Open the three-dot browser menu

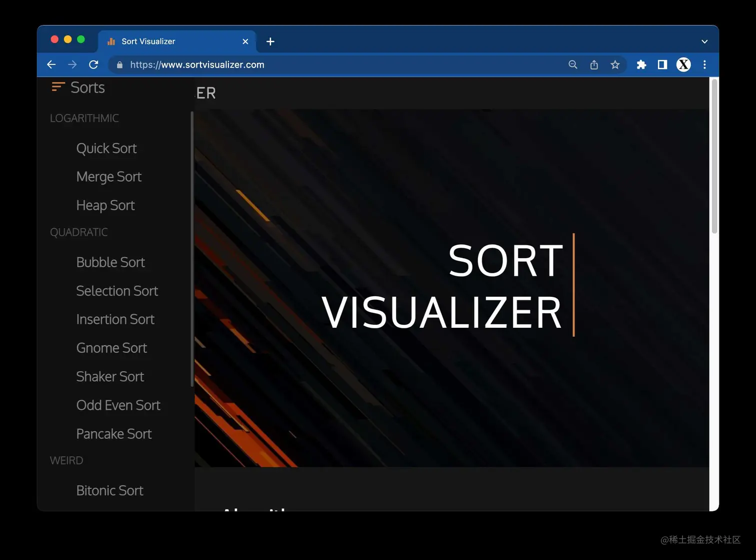[x=704, y=65]
